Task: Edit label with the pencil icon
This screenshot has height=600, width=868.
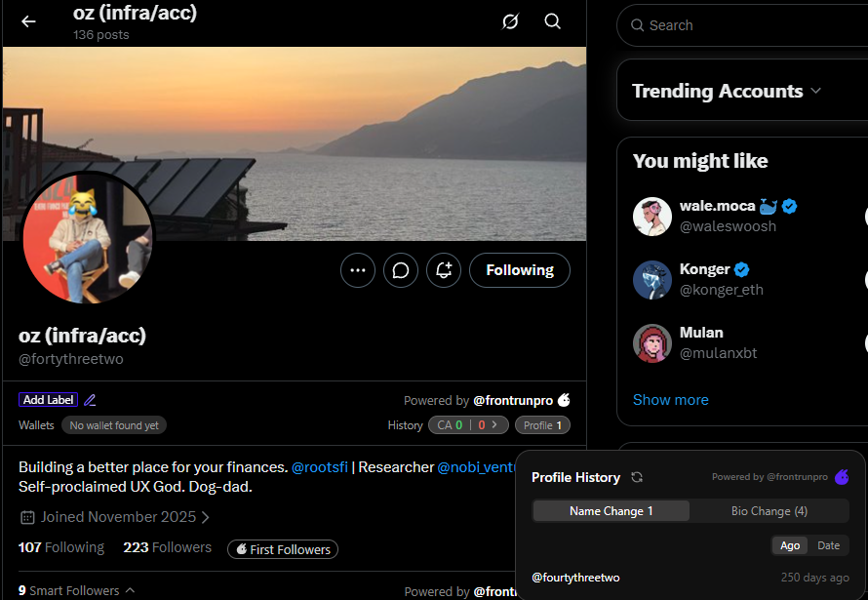Action: click(90, 400)
